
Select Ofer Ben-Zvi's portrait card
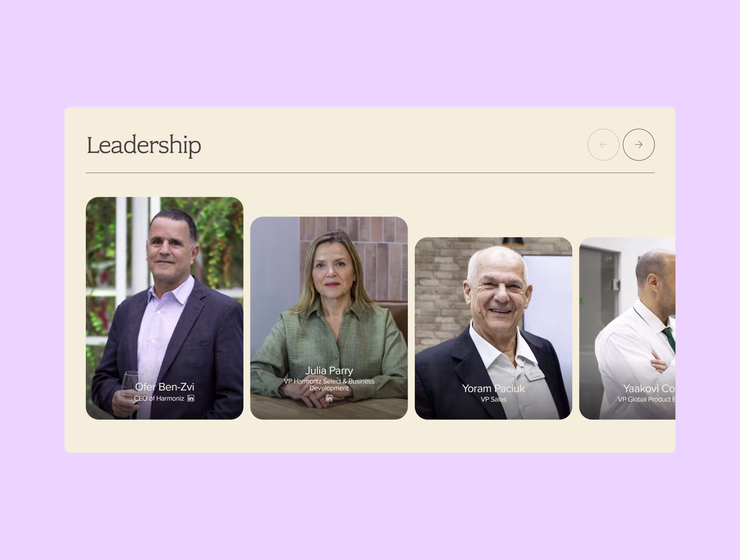click(164, 308)
